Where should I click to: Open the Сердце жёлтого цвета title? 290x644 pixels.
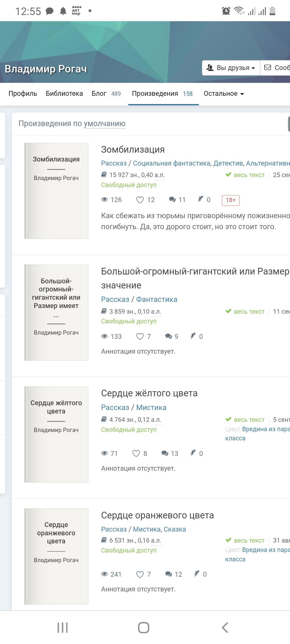pyautogui.click(x=149, y=393)
